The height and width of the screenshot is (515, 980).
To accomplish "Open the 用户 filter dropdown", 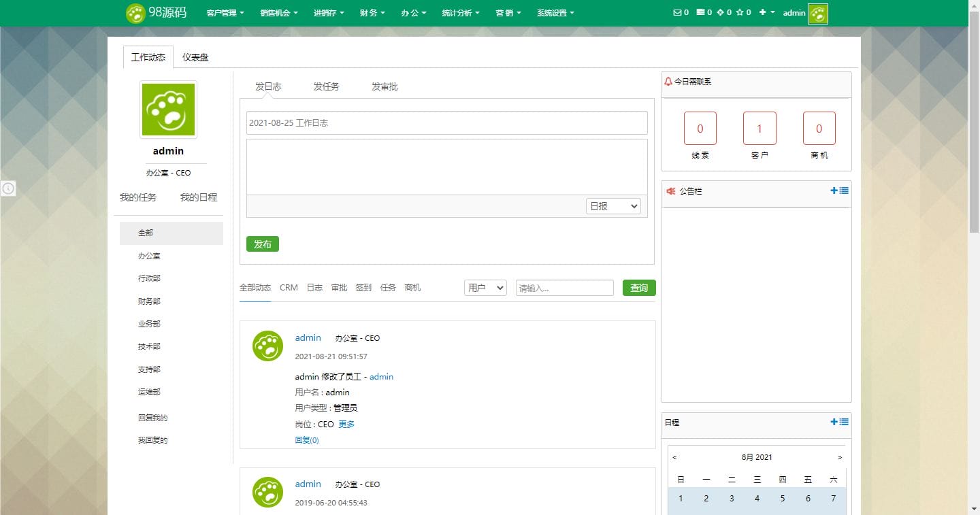I will tap(485, 288).
